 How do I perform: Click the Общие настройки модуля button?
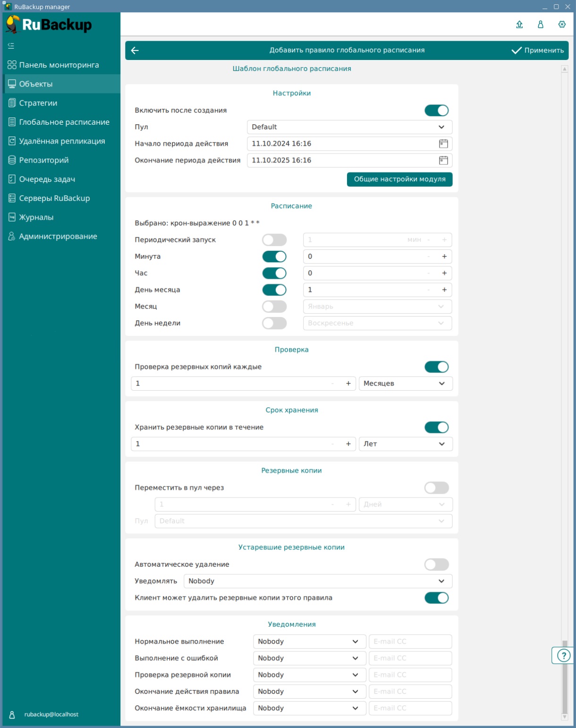[x=399, y=180]
